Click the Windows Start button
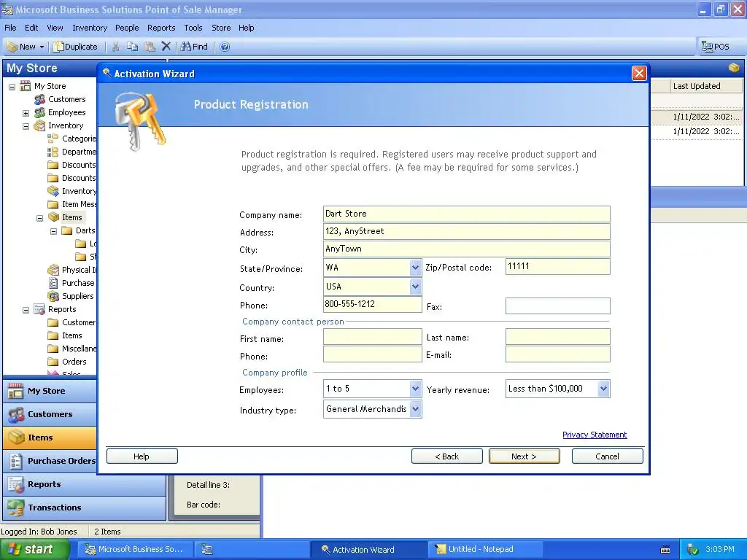Image resolution: width=747 pixels, height=560 pixels. point(34,550)
